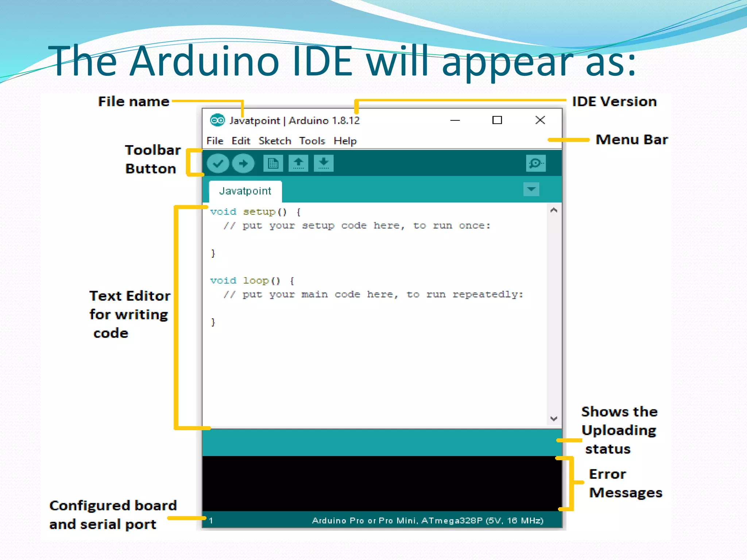The image size is (747, 560).
Task: Click the Open sketch up-arrow icon
Action: click(x=298, y=163)
